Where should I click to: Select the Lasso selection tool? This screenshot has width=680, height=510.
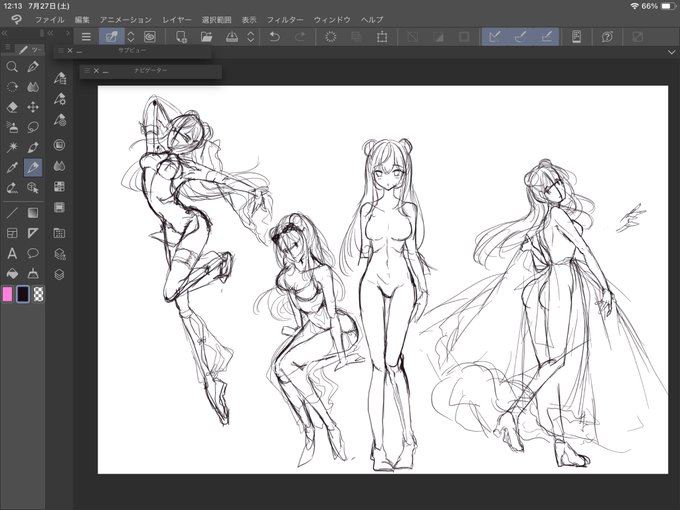click(x=33, y=127)
